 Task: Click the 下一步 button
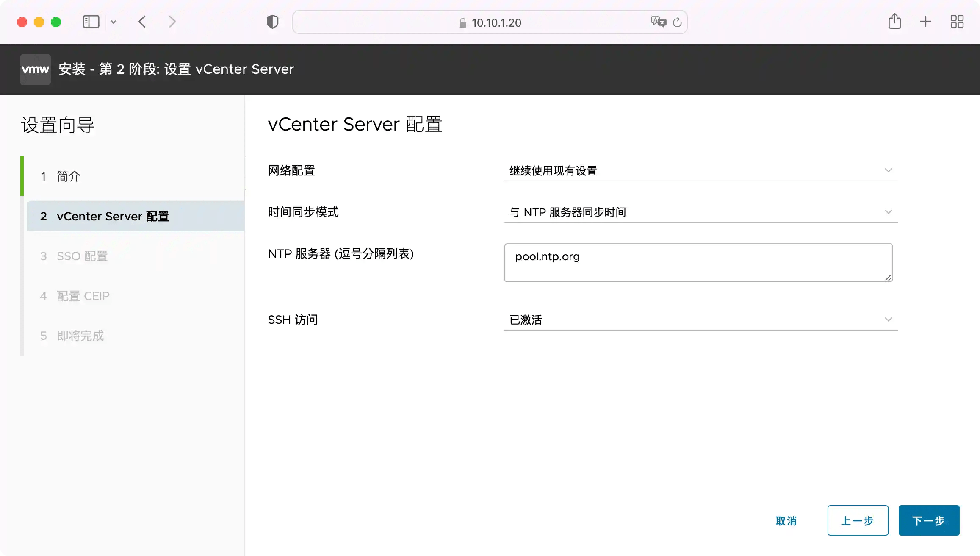click(928, 520)
